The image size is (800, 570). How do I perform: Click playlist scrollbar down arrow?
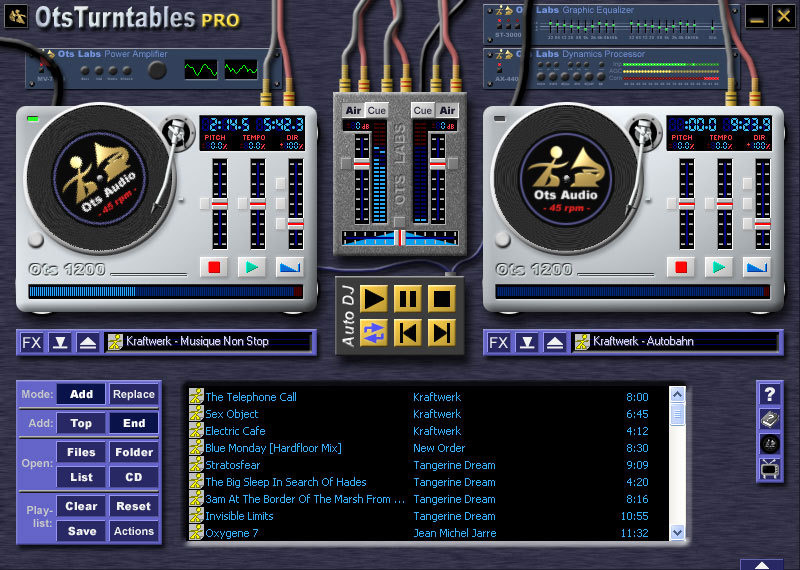677,532
